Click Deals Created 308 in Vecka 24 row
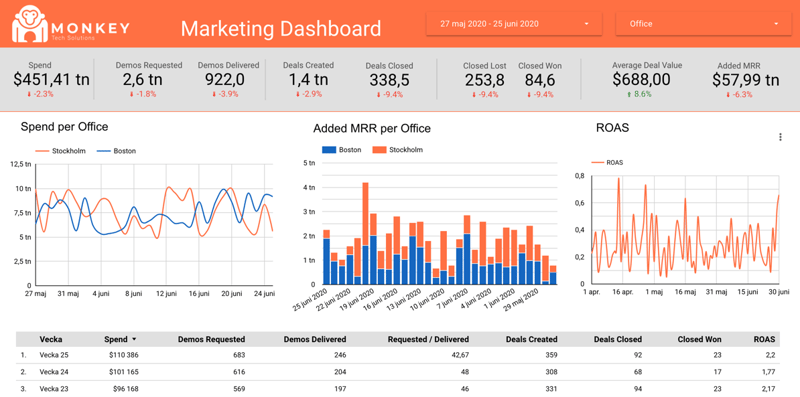Viewport: 800px width, 397px height. (551, 371)
